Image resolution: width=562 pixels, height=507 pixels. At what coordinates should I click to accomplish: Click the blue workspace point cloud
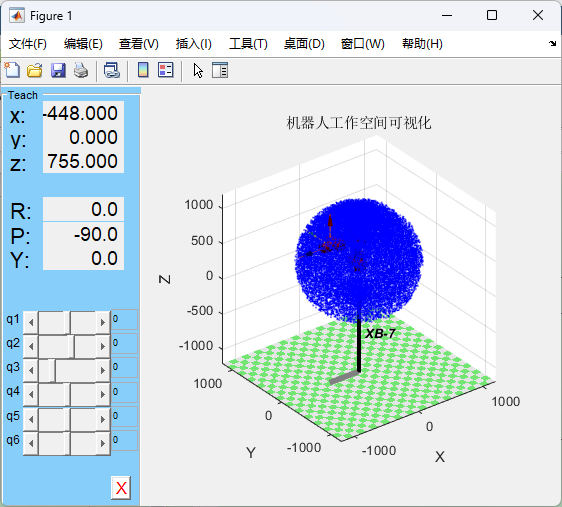pyautogui.click(x=359, y=260)
